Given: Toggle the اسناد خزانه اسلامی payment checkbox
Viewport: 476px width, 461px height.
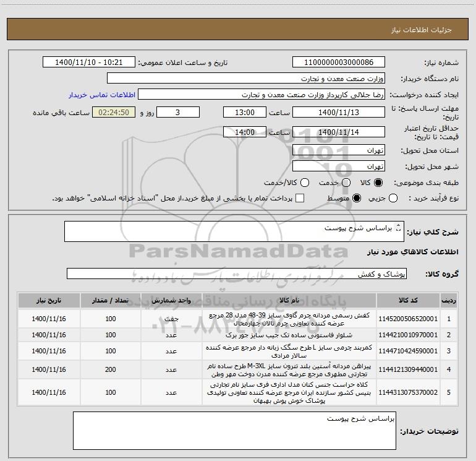Looking at the screenshot, I should pos(300,198).
